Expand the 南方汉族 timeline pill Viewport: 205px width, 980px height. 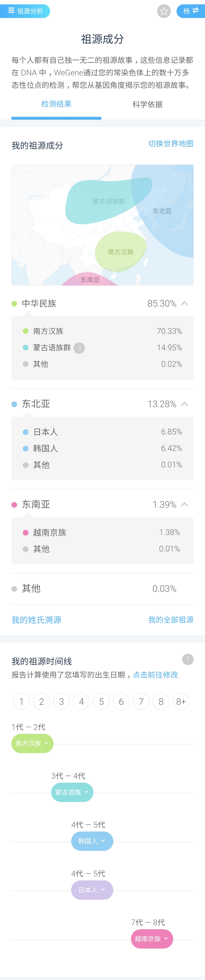click(32, 743)
